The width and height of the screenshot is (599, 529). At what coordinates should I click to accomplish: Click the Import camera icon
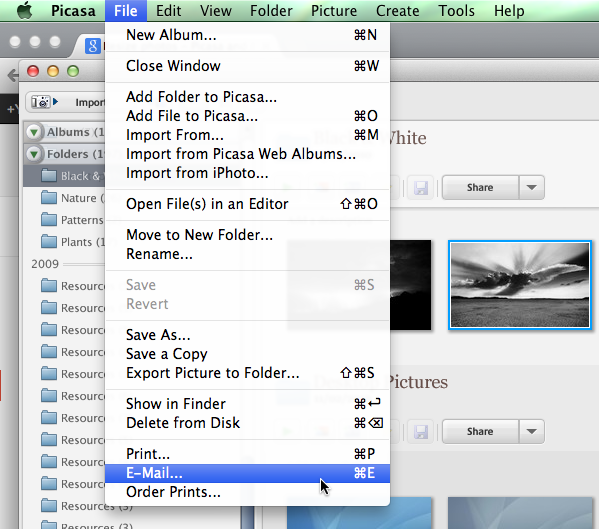(x=41, y=102)
